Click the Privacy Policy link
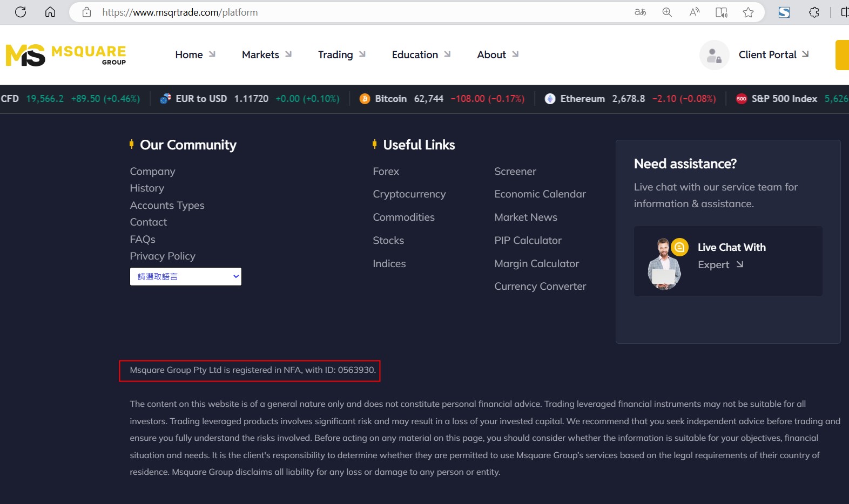This screenshot has width=849, height=504. point(163,256)
